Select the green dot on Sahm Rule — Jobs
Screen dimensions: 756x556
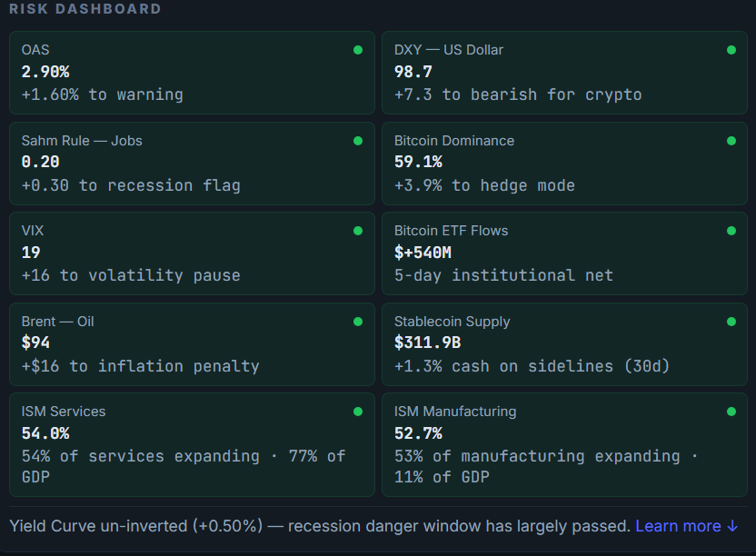point(358,141)
